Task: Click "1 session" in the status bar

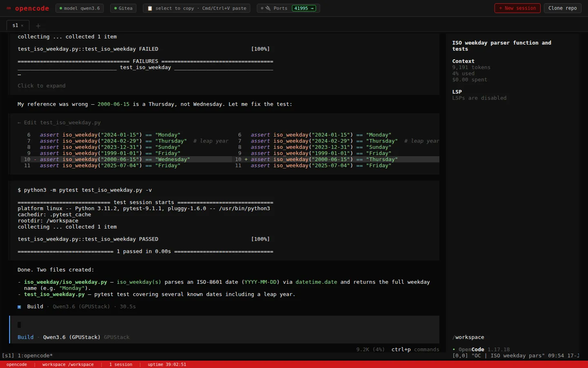Action: (x=120, y=364)
